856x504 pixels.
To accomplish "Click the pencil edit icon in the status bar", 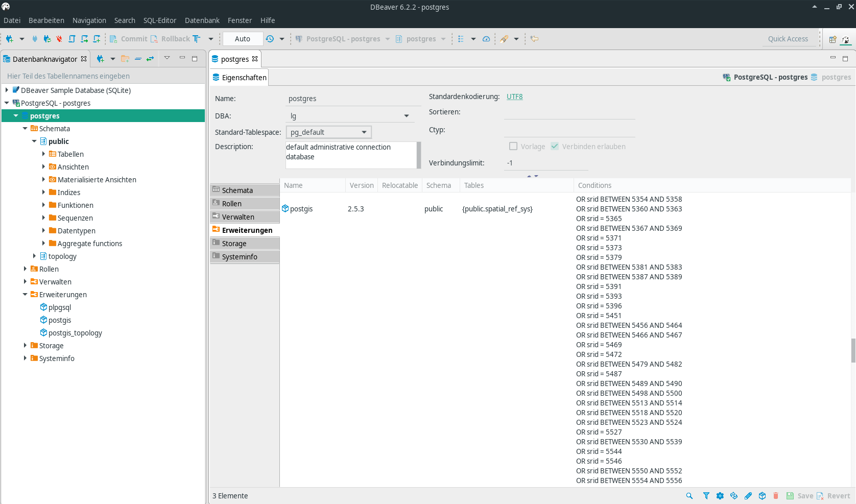I will 748,495.
